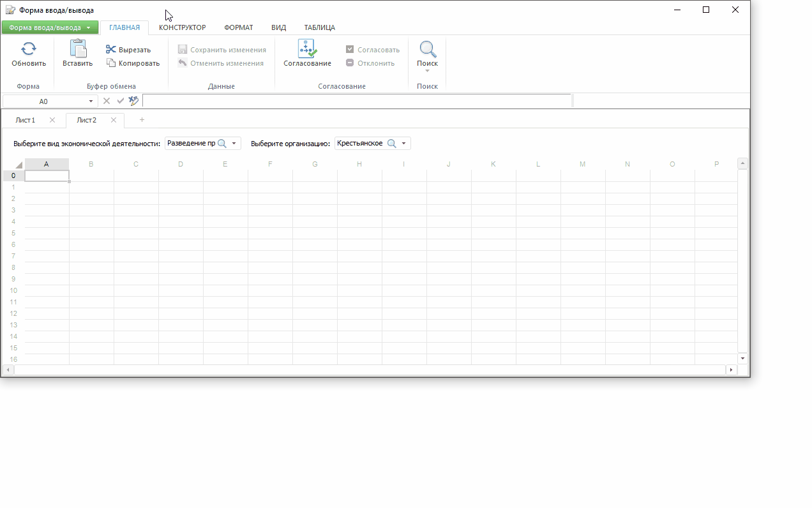812x508 pixels.
Task: Click the formula bar confirm checkmark icon
Action: tap(121, 101)
